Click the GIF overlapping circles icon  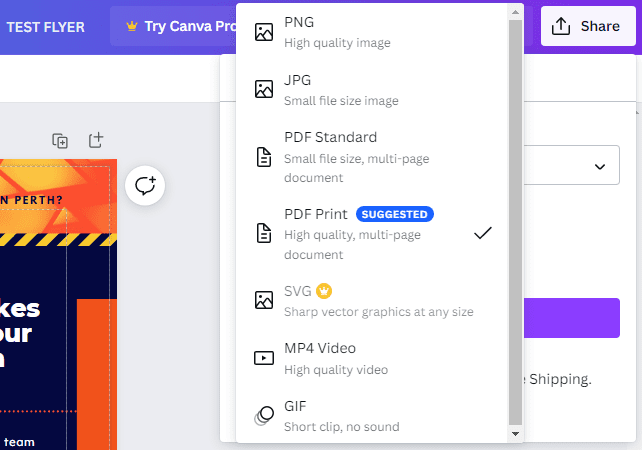264,416
